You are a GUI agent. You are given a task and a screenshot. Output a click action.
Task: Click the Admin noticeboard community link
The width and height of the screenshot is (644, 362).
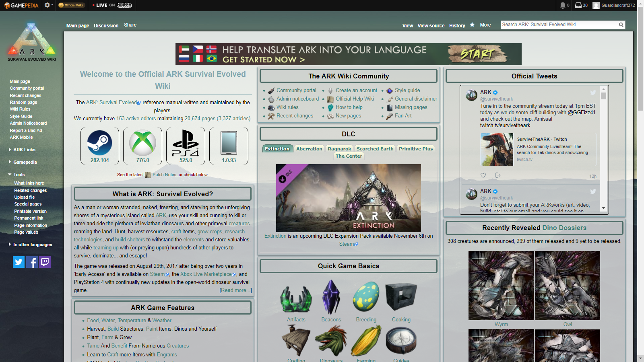[x=297, y=99]
